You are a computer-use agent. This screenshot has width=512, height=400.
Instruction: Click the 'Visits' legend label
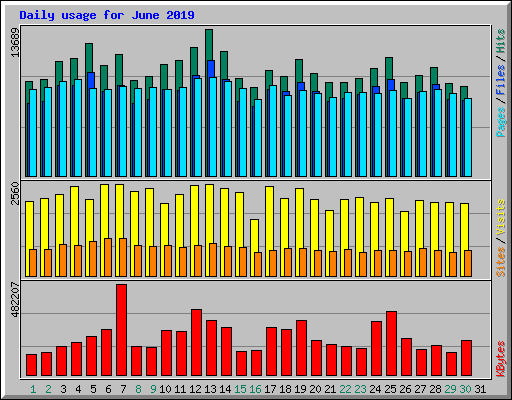(x=501, y=217)
